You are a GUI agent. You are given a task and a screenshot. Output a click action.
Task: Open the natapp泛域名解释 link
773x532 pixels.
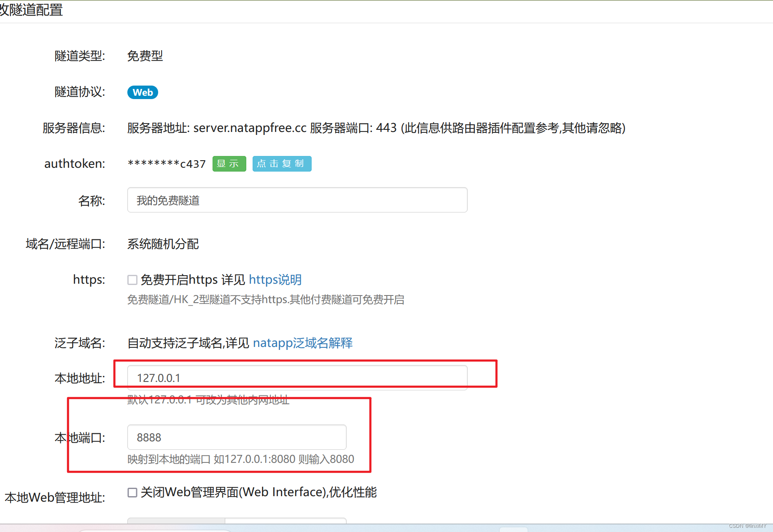(x=303, y=343)
